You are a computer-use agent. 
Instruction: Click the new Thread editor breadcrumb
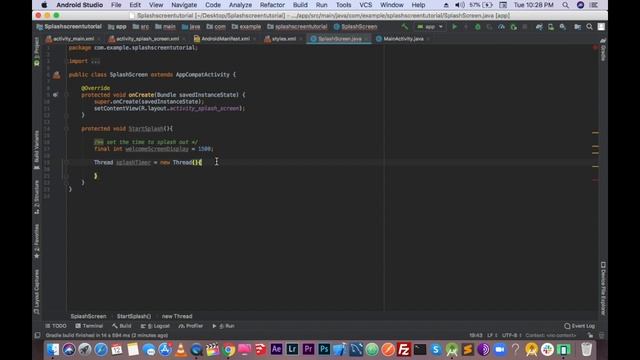click(x=177, y=316)
